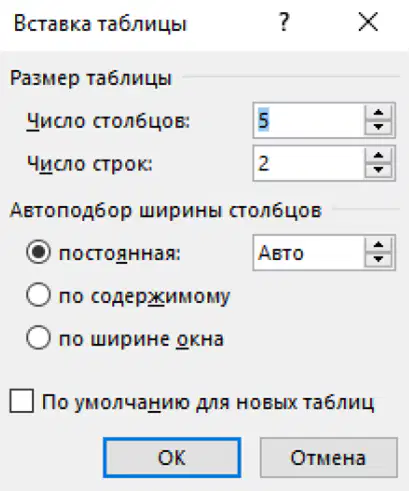Click the Отмена button
410x491 pixels.
tap(329, 458)
